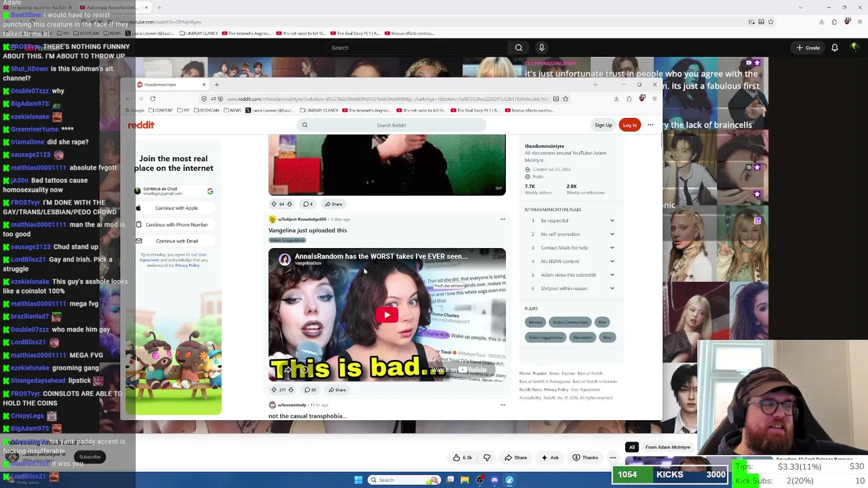Screen dimensions: 868x488
Task: Click the Reddit search magnifier icon
Action: click(304, 125)
